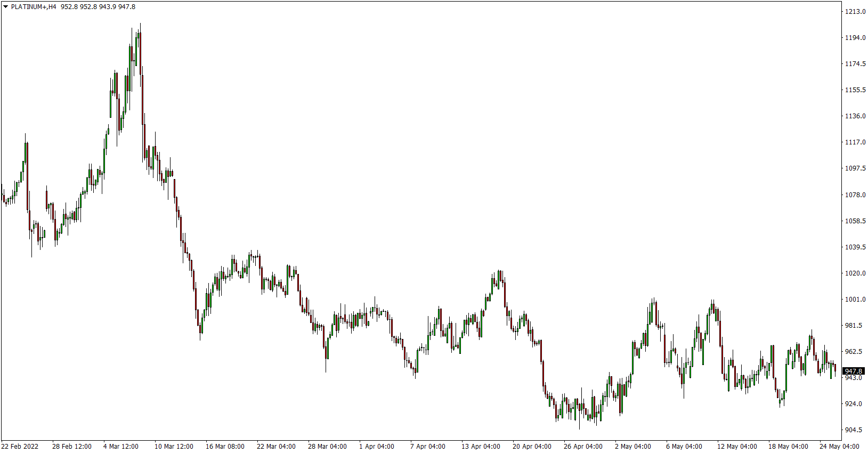Click the 1213.0 price axis label
Image resolution: width=868 pixels, height=453 pixels.
click(x=855, y=12)
